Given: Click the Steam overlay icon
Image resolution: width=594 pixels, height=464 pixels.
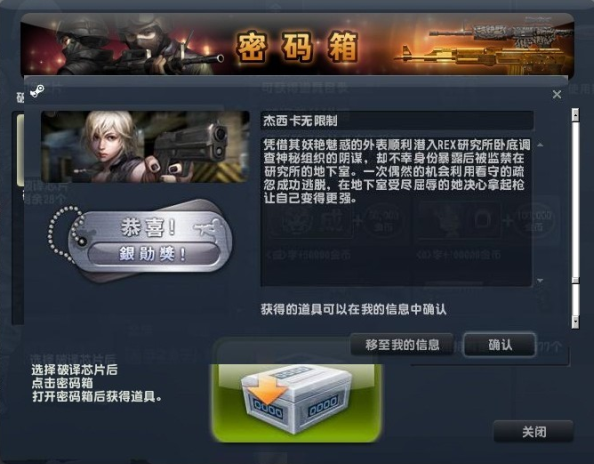Looking at the screenshot, I should click(37, 91).
